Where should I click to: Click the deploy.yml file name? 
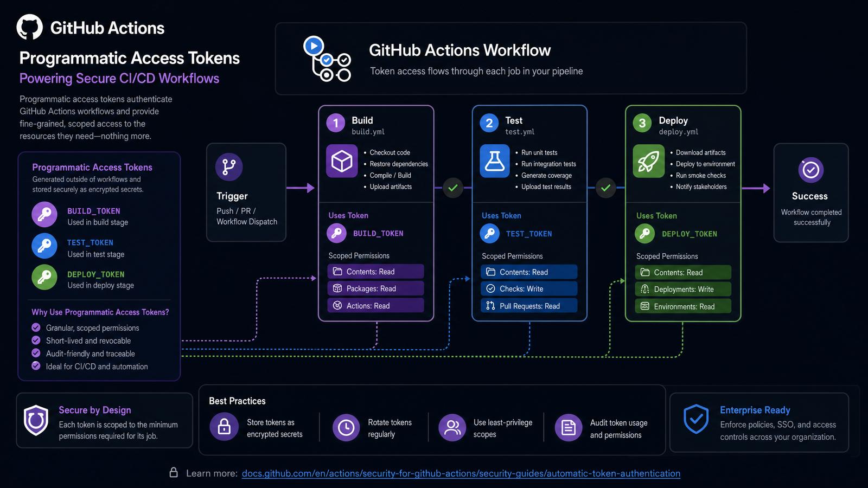679,132
